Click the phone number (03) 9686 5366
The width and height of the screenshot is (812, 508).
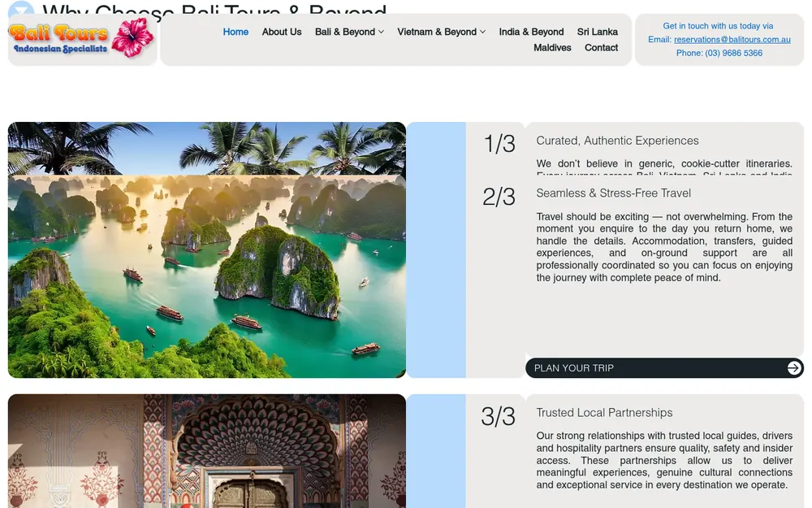pyautogui.click(x=733, y=53)
